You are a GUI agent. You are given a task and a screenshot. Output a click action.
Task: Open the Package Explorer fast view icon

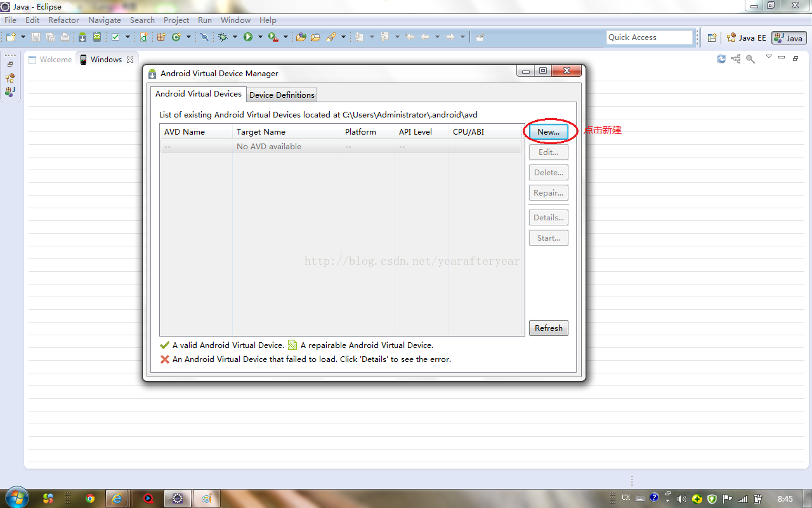[10, 92]
